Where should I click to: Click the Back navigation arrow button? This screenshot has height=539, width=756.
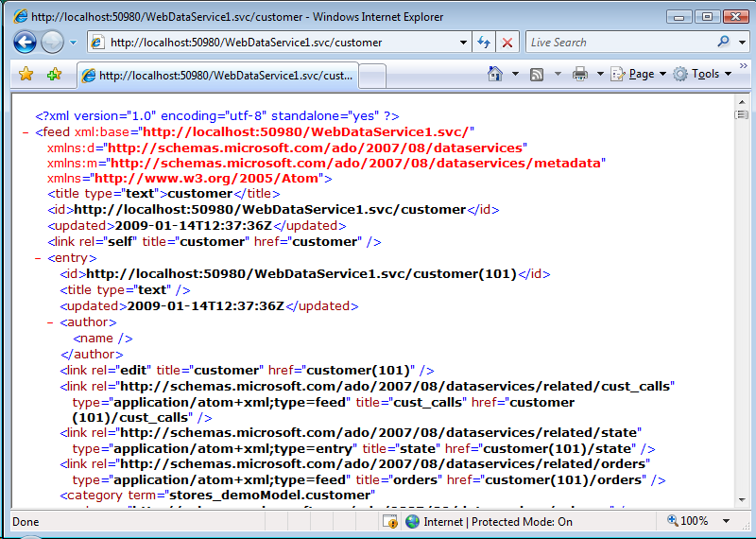click(x=25, y=43)
